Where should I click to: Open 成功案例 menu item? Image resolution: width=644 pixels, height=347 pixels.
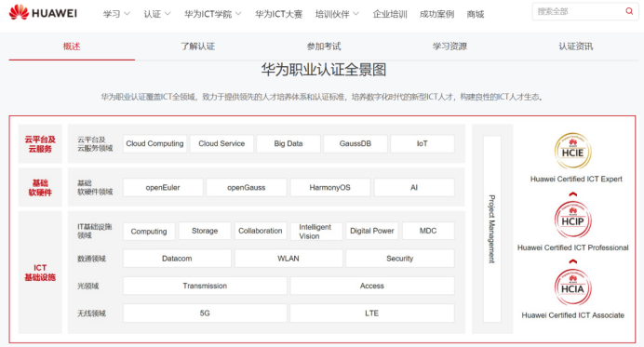436,14
